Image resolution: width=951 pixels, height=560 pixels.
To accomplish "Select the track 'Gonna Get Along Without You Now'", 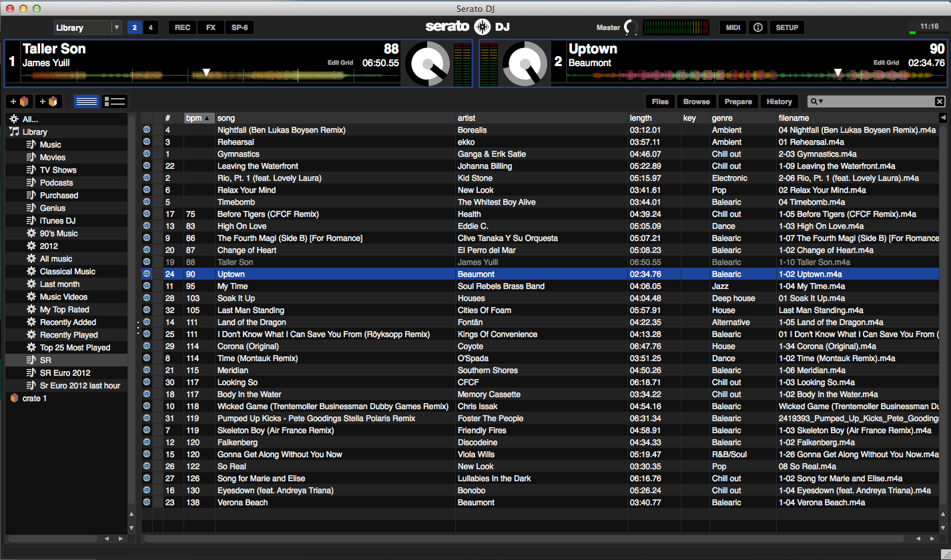I will (x=540, y=455).
